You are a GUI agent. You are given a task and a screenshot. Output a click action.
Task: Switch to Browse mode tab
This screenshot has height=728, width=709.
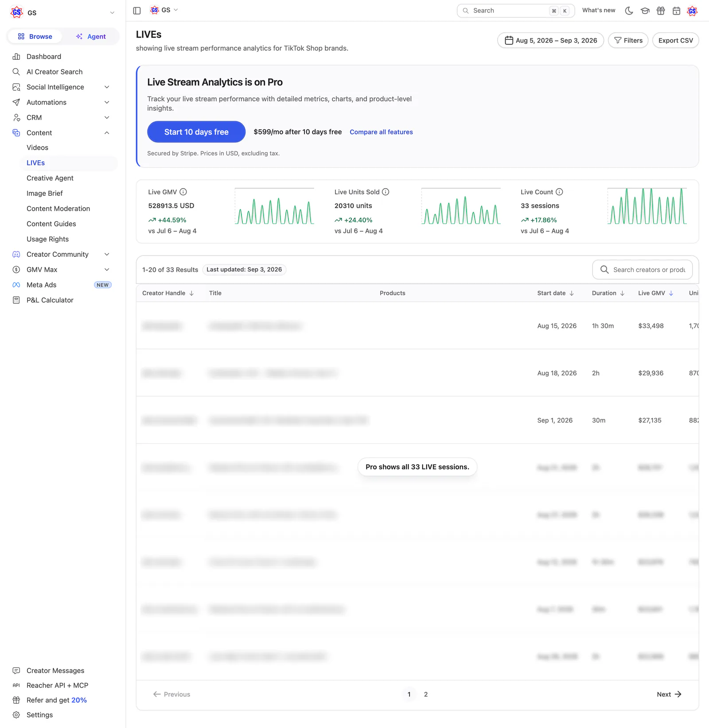[35, 36]
